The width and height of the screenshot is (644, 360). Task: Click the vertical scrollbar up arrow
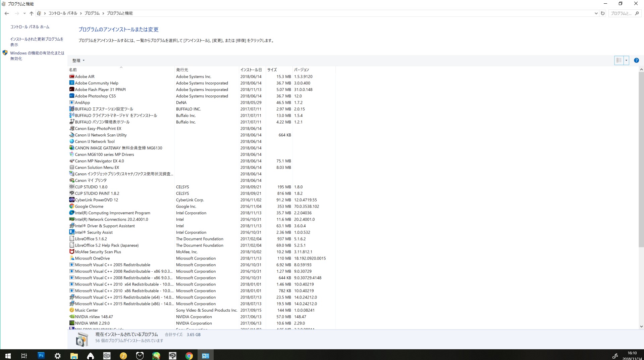[641, 70]
